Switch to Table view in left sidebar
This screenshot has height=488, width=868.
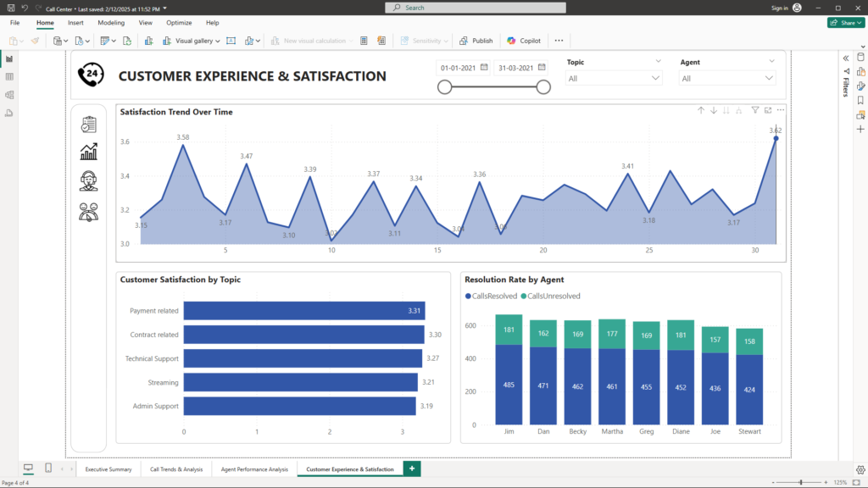(x=9, y=76)
